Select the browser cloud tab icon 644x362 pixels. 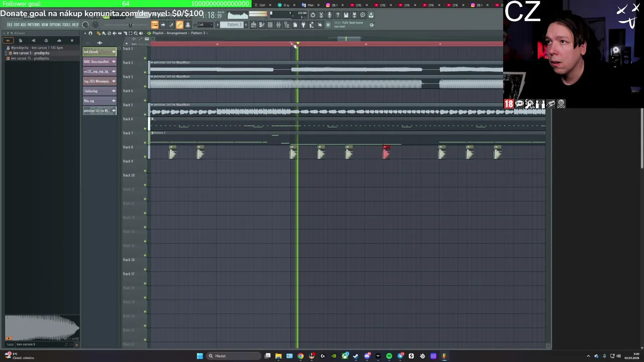(x=59, y=40)
